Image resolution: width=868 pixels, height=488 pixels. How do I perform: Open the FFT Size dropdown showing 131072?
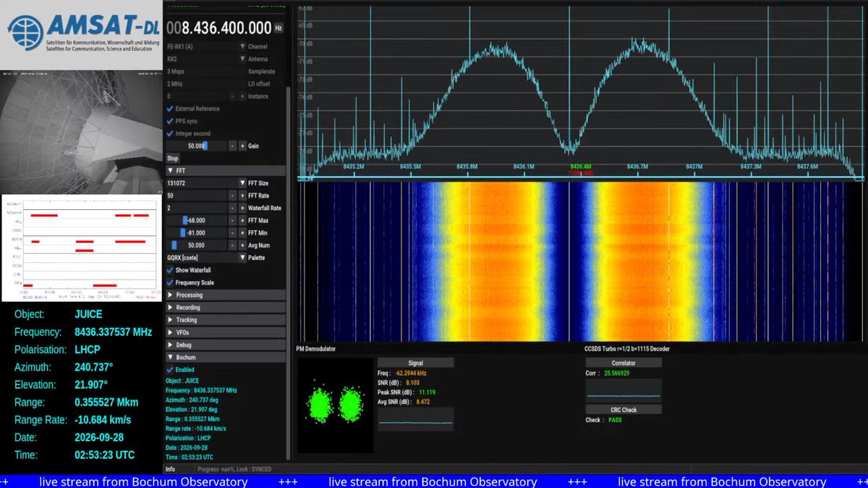[206, 183]
